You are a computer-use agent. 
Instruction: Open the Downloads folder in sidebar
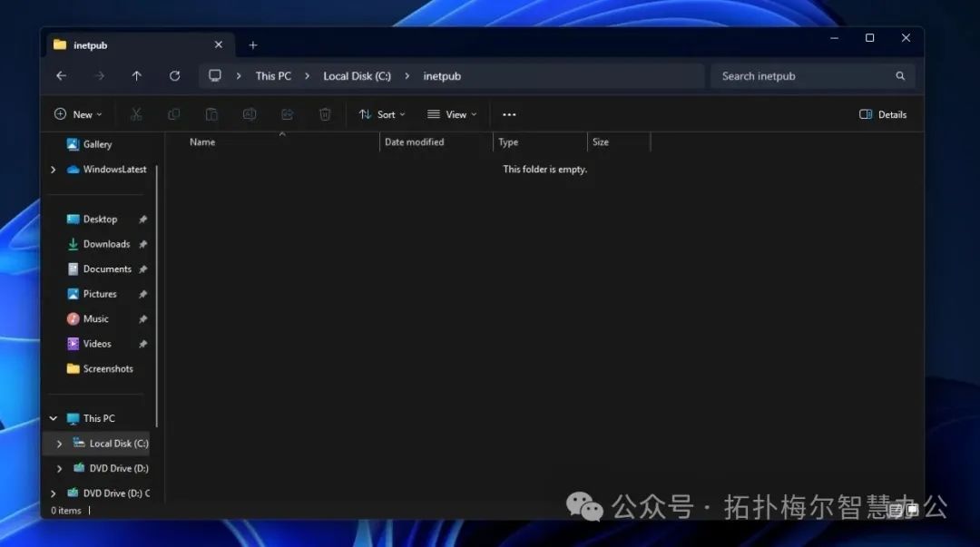click(106, 244)
